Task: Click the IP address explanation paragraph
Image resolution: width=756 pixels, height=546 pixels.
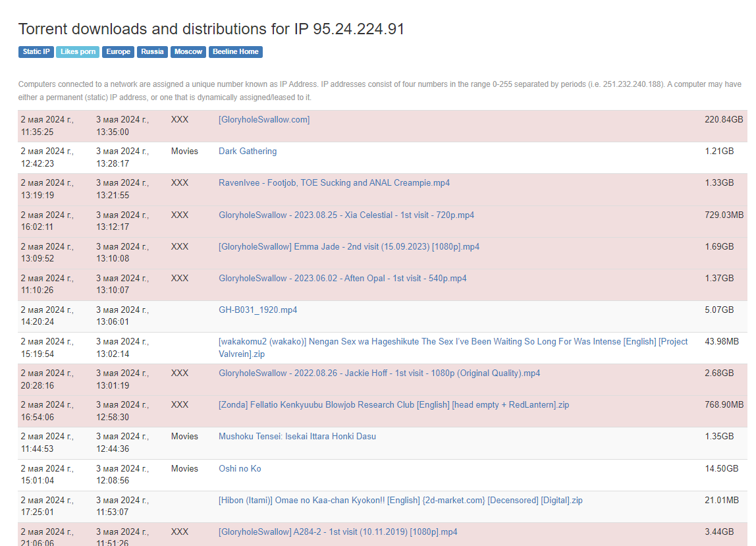Action: (380, 91)
